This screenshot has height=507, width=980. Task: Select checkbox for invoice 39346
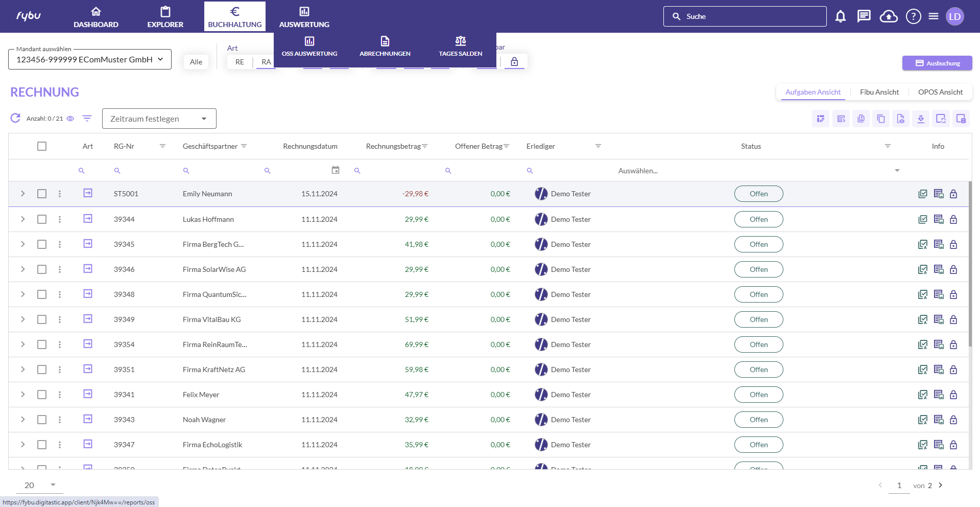(42, 269)
